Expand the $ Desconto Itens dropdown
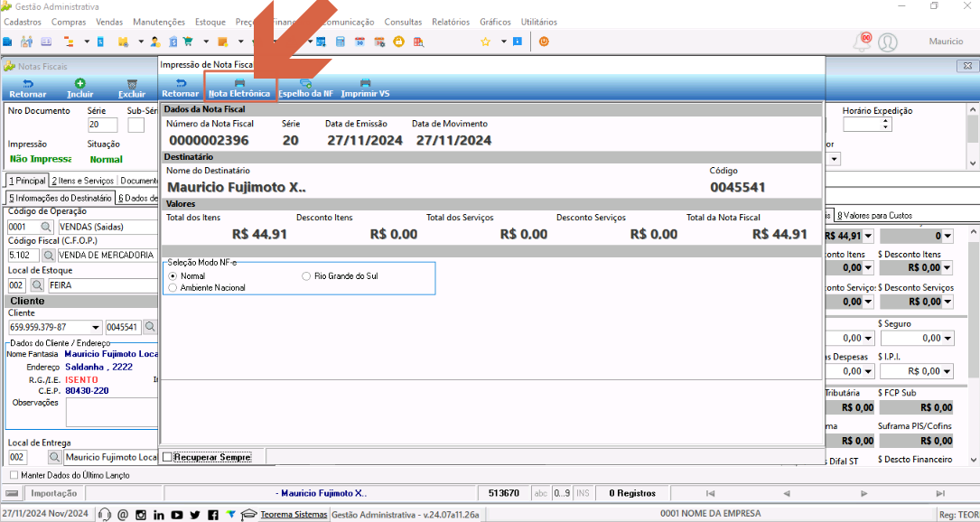This screenshot has width=980, height=522. (948, 268)
